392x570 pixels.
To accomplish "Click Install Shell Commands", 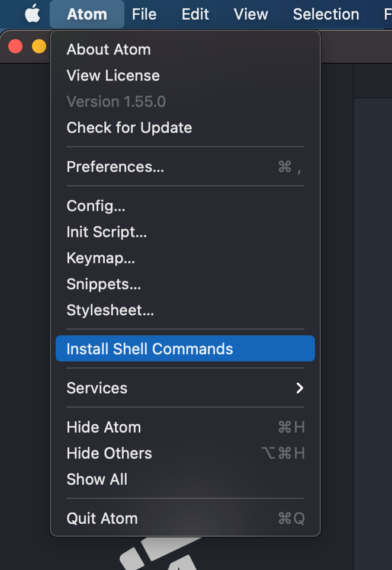I will pos(150,349).
